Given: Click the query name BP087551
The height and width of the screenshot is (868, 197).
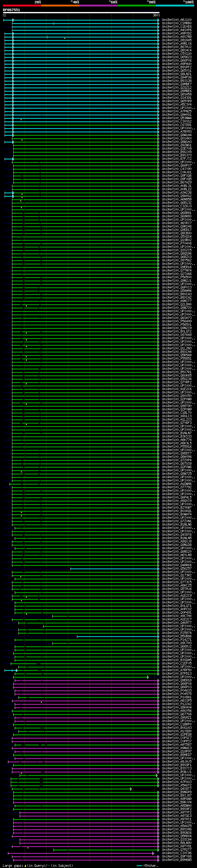Looking at the screenshot, I should (11, 10).
